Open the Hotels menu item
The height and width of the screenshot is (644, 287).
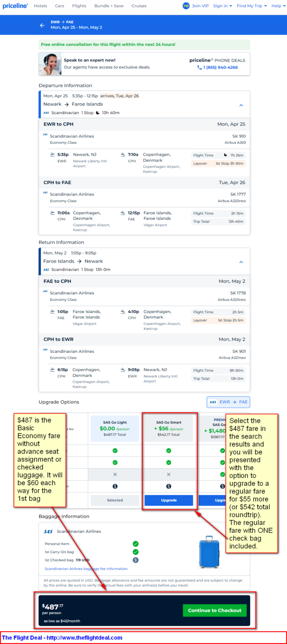pos(41,6)
